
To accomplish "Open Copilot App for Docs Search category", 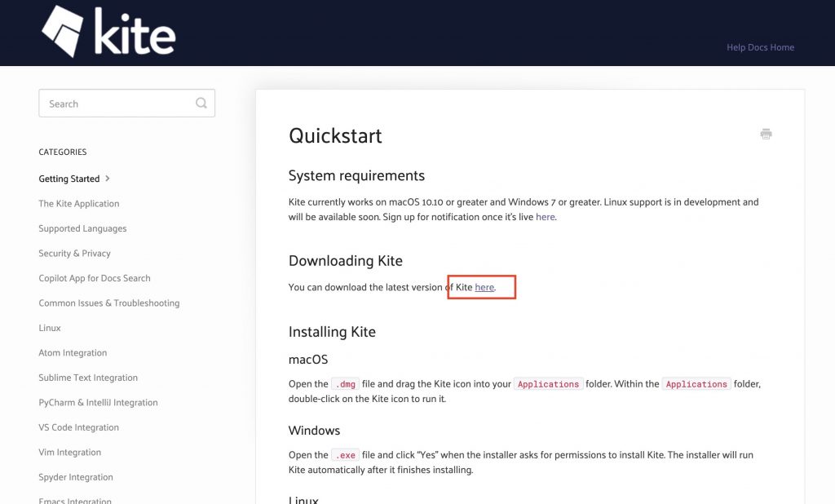I will click(x=95, y=278).
